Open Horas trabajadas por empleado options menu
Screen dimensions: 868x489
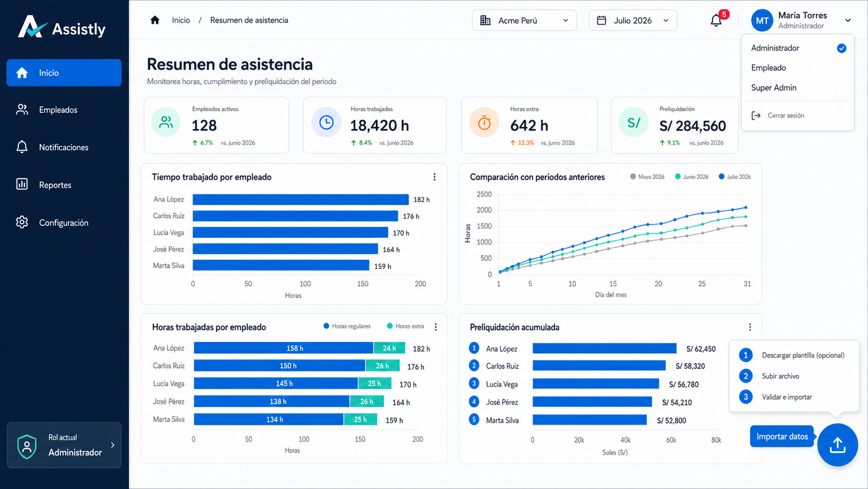436,327
